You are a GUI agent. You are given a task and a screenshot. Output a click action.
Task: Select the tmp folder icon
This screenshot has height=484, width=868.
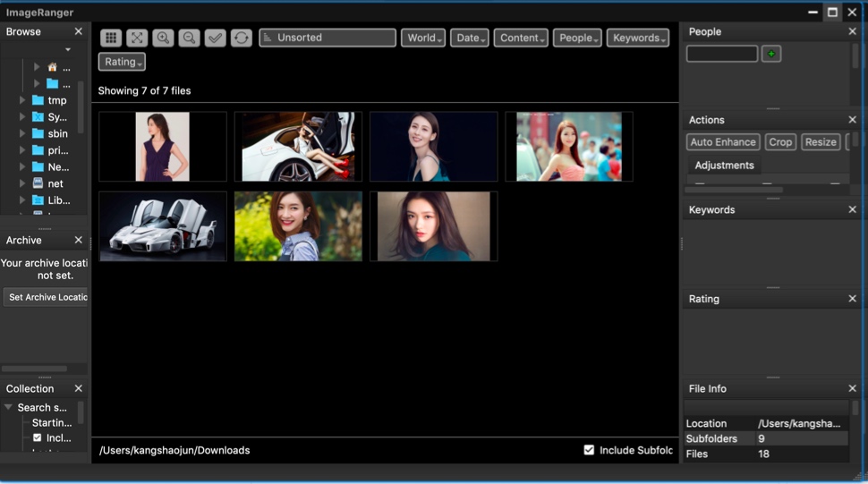[38, 100]
